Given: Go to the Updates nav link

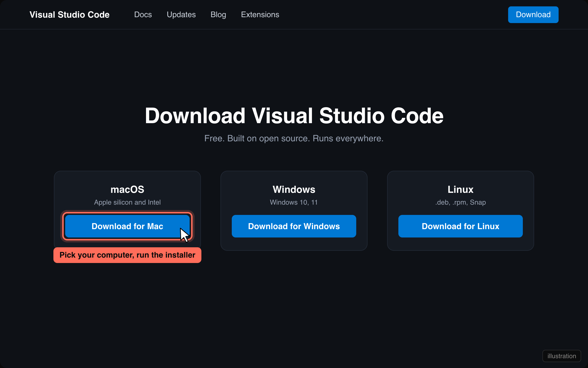Looking at the screenshot, I should [181, 15].
